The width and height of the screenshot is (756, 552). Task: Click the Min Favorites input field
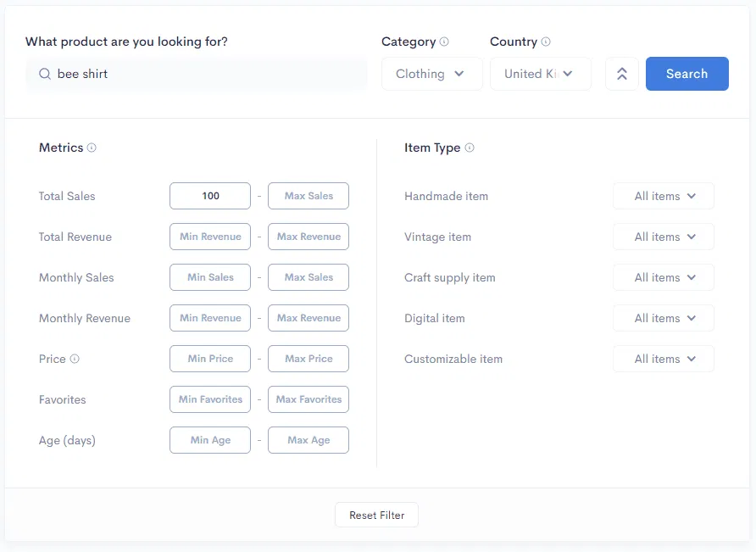coord(209,399)
